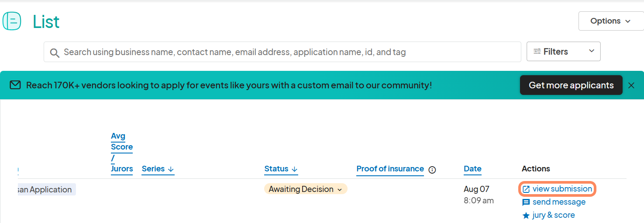Click the Proof of insurance info icon
This screenshot has height=223, width=644.
pos(432,170)
